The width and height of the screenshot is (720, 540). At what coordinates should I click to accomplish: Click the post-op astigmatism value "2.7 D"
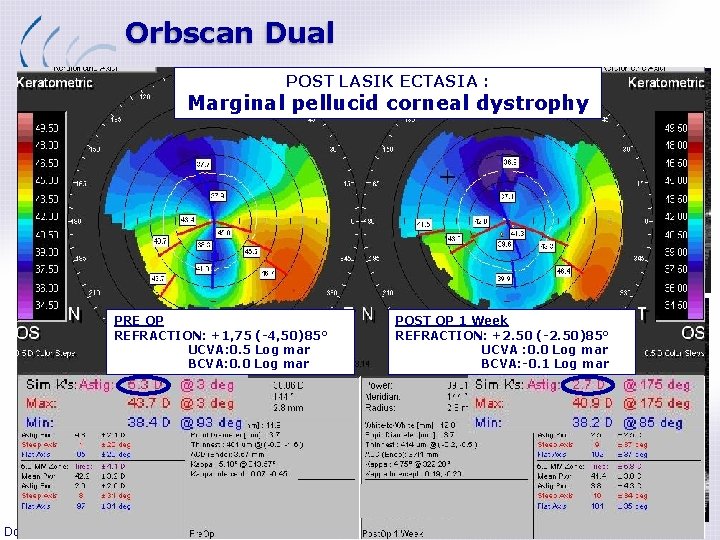tap(588, 385)
